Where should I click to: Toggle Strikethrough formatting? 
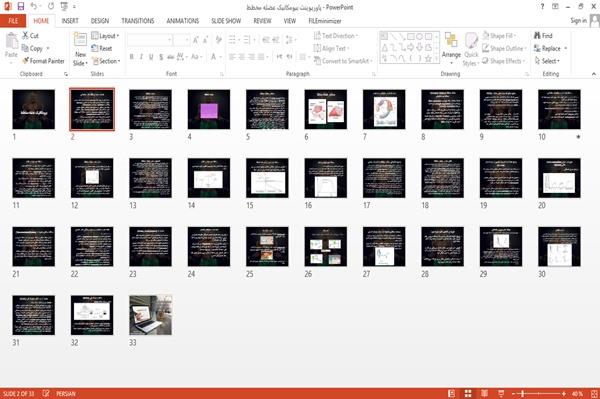coord(171,57)
